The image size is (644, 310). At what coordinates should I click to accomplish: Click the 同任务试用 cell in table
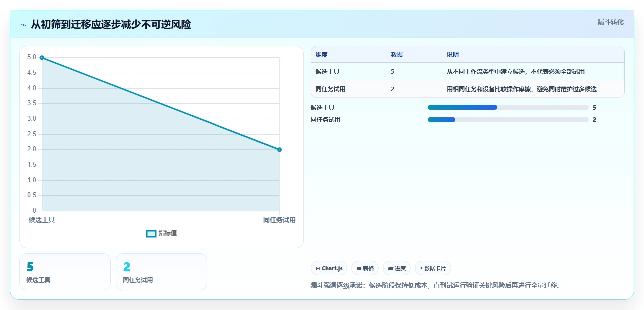tap(331, 89)
